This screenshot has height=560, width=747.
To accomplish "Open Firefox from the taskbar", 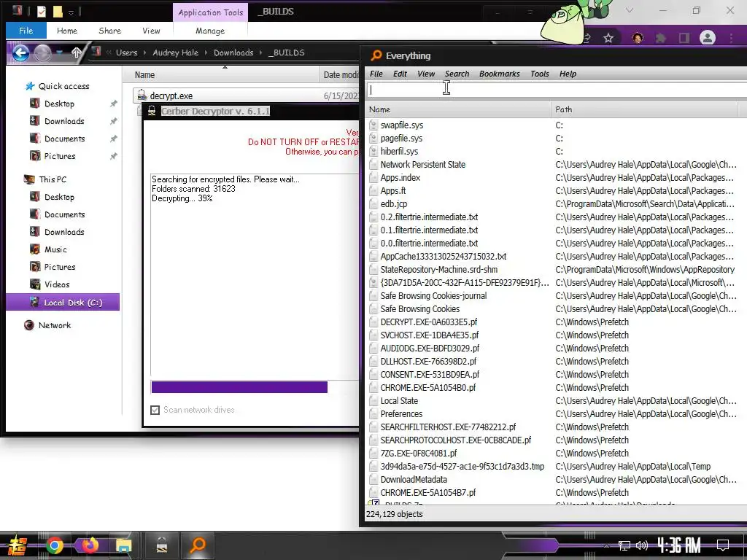I will (90, 545).
